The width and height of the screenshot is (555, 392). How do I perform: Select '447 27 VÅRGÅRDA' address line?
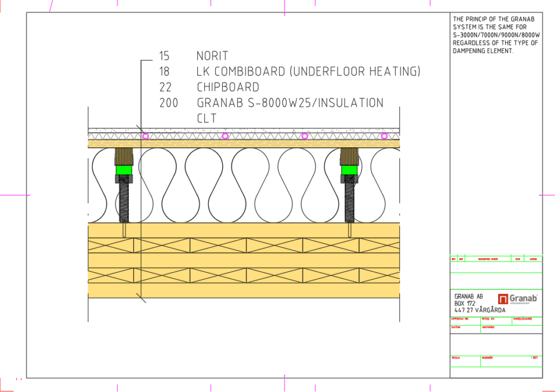point(480,310)
